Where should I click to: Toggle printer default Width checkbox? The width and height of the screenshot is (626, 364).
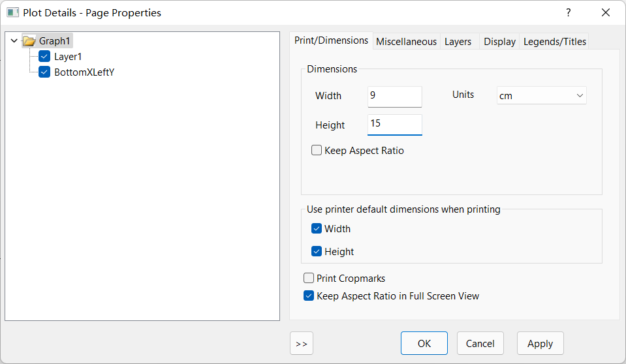[317, 229]
